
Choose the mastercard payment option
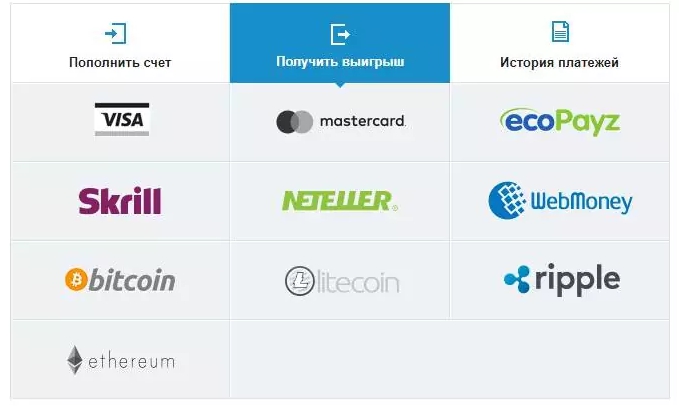point(340,122)
